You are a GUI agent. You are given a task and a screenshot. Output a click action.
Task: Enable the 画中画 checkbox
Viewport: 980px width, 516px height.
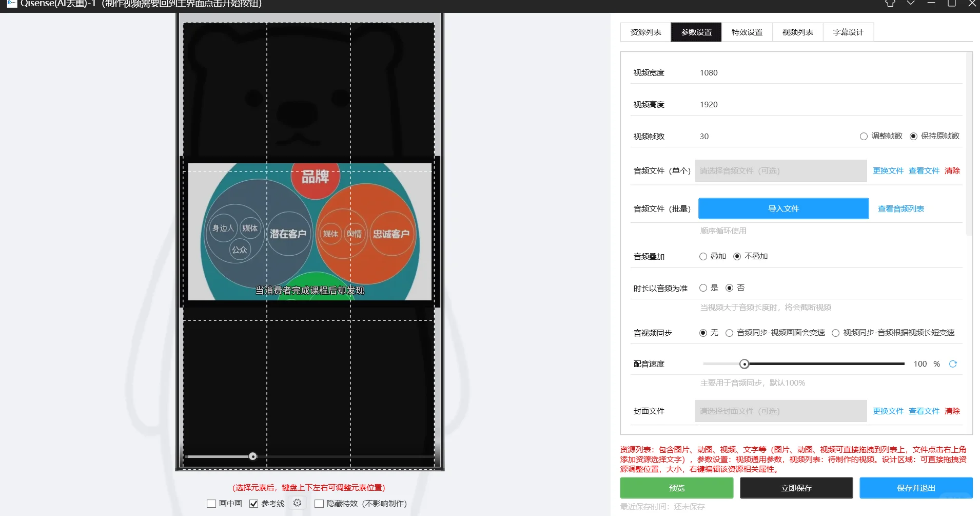(211, 503)
